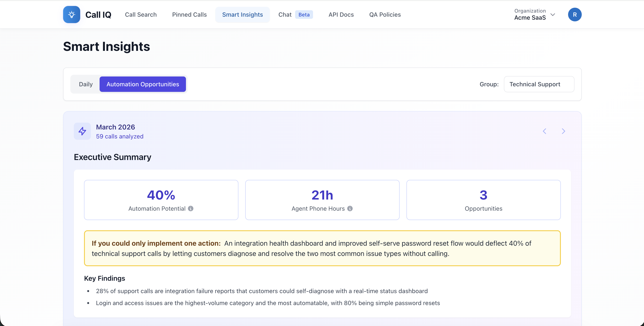Open Chat with the Beta badge

285,15
